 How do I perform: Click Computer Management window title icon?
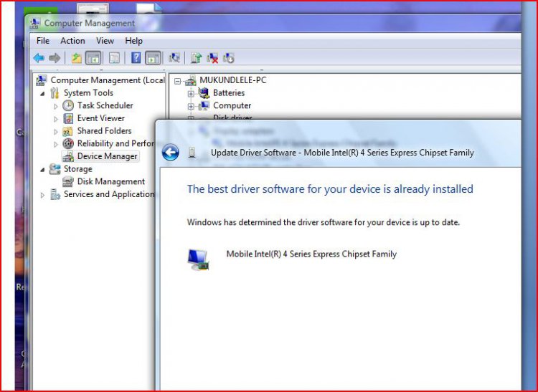click(35, 23)
